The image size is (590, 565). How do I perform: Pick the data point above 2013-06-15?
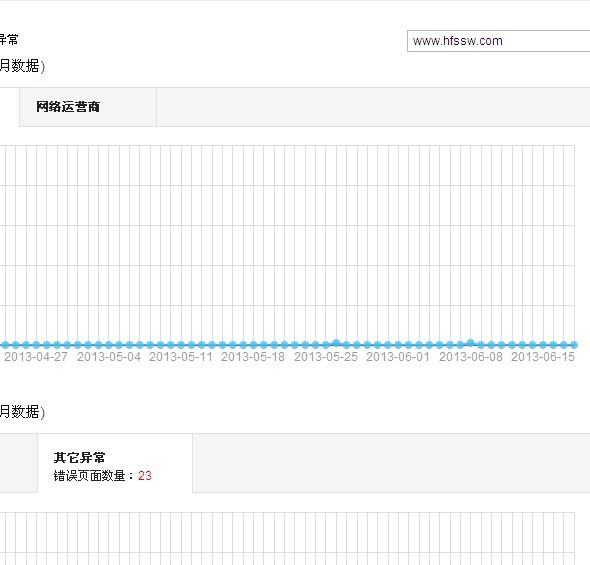point(543,345)
